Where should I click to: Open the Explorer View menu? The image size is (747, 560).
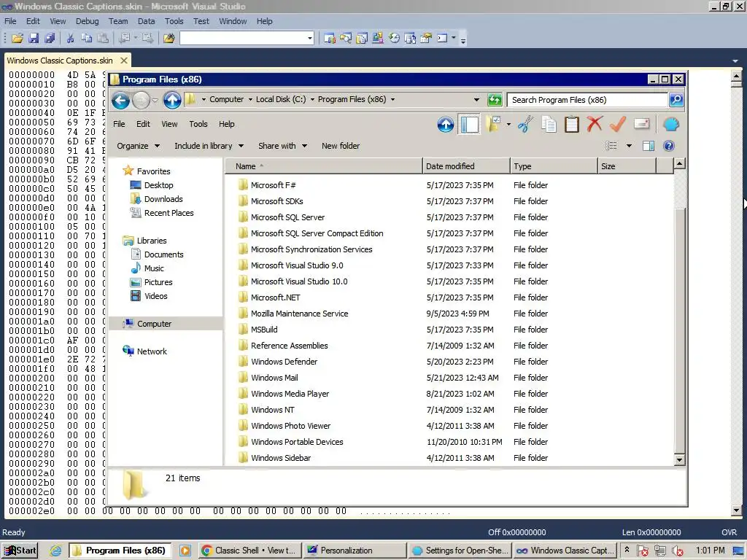(169, 124)
